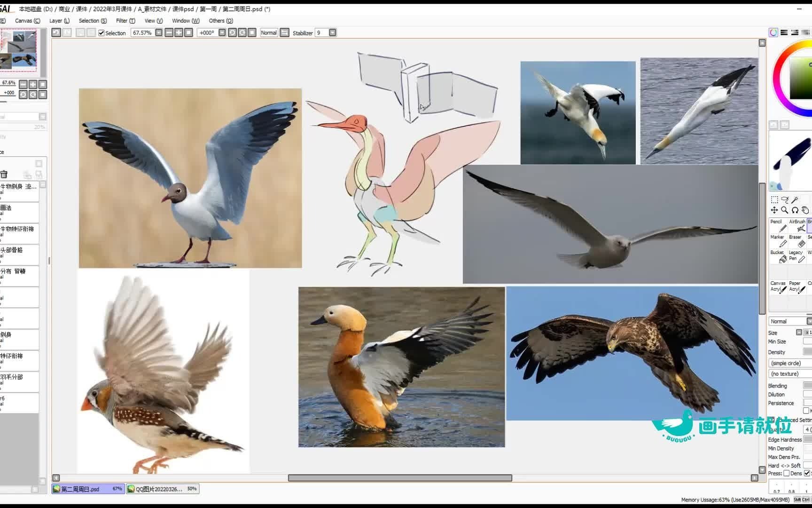This screenshot has width=812, height=508.
Task: Click the Normal view mode button in the toolbar
Action: (x=269, y=32)
